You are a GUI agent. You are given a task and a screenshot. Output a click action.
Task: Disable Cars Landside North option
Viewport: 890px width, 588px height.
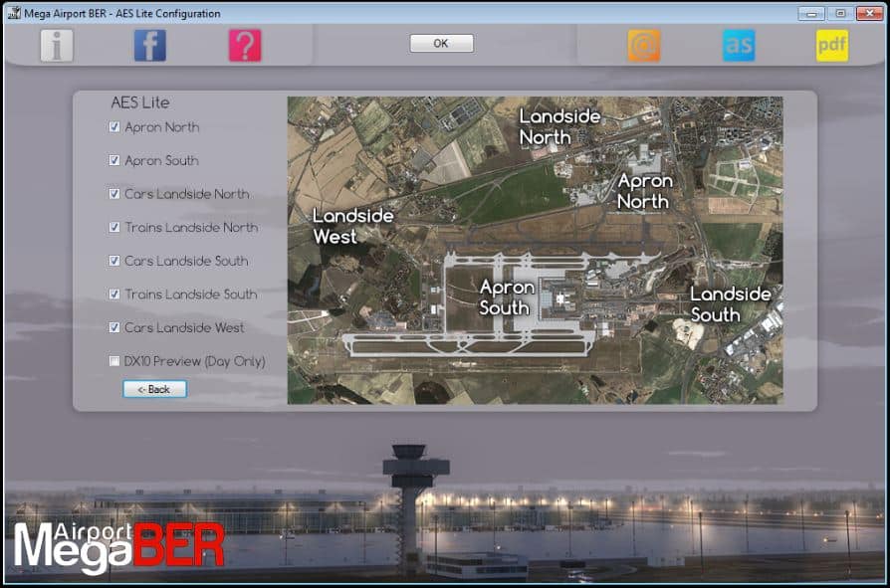click(x=114, y=194)
